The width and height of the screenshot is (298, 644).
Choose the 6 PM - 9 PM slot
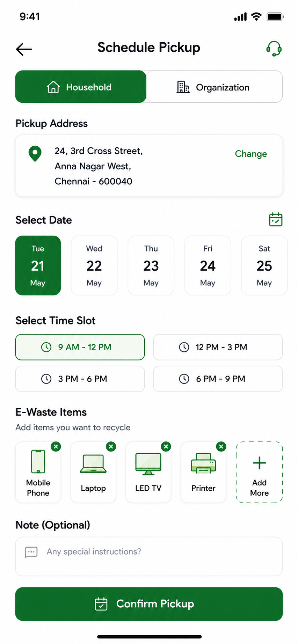(x=218, y=379)
